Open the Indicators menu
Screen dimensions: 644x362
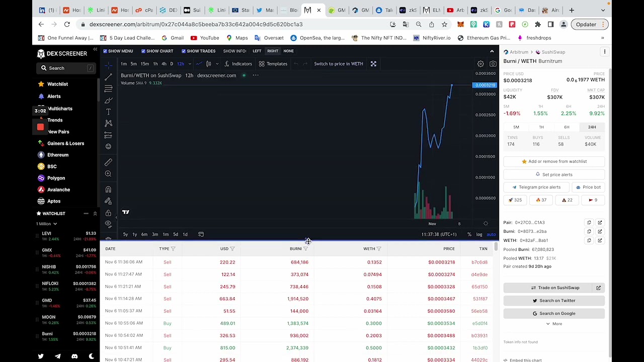click(238, 64)
